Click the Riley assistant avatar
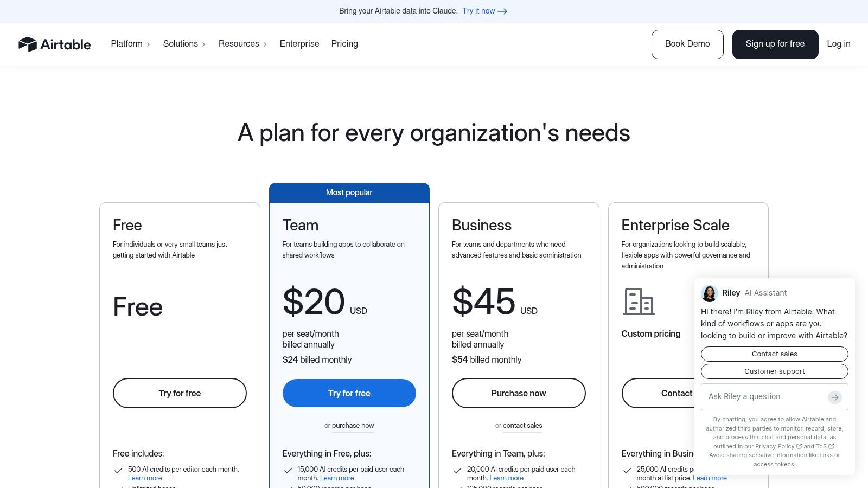This screenshot has width=868, height=488. (709, 293)
